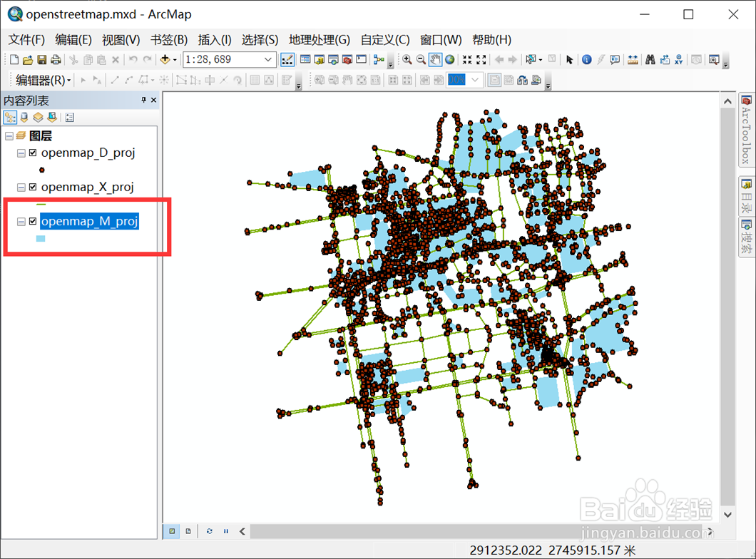Open the layout zoom percent dropdown
The width and height of the screenshot is (756, 559).
(475, 80)
